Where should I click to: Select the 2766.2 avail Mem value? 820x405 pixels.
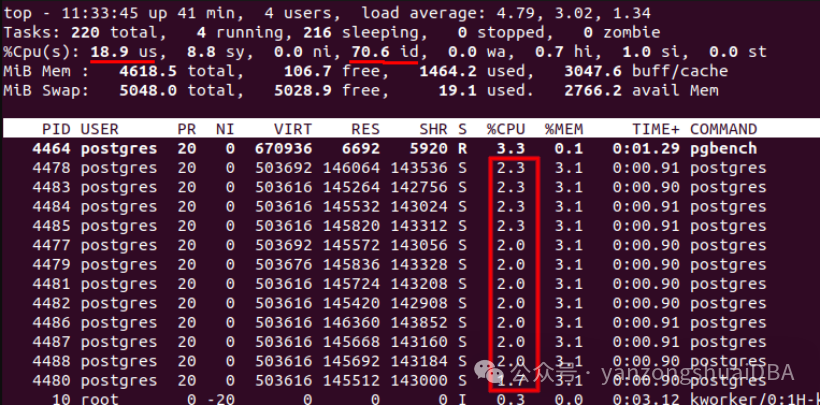click(593, 91)
